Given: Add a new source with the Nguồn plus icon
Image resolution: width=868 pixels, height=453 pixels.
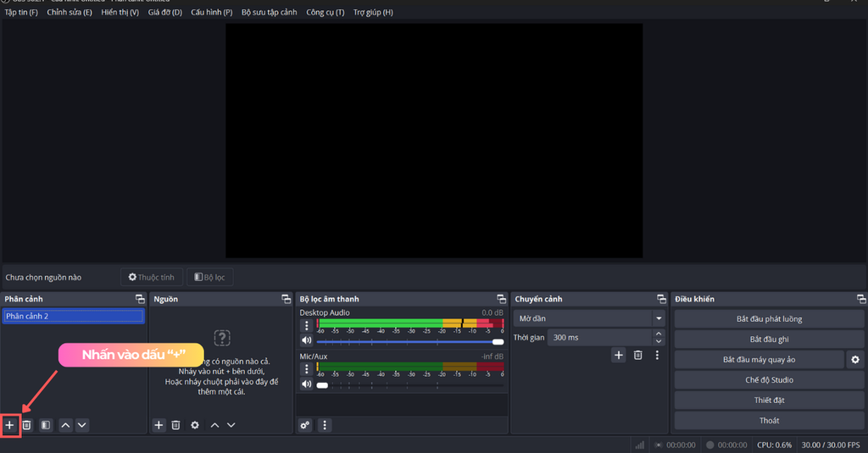Looking at the screenshot, I should coord(159,425).
